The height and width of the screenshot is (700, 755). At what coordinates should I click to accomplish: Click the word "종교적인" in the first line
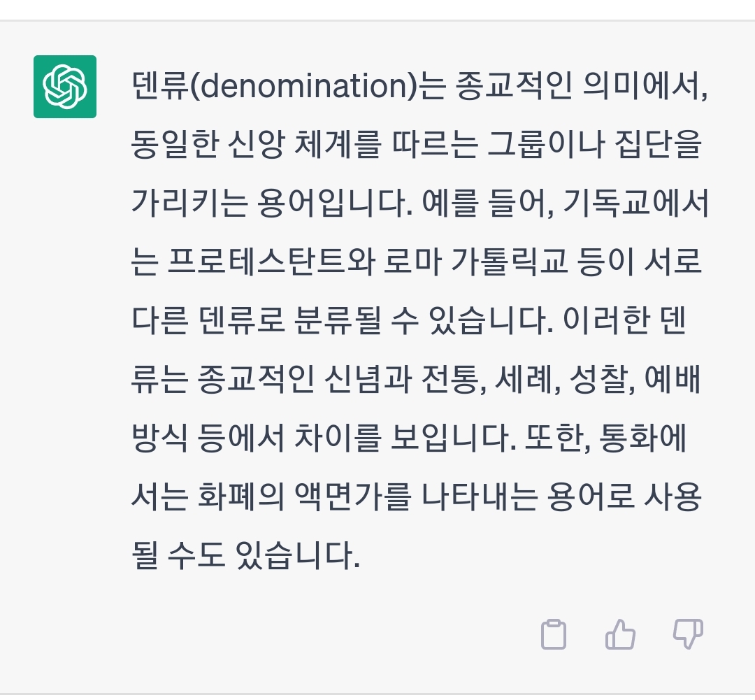coord(514,86)
